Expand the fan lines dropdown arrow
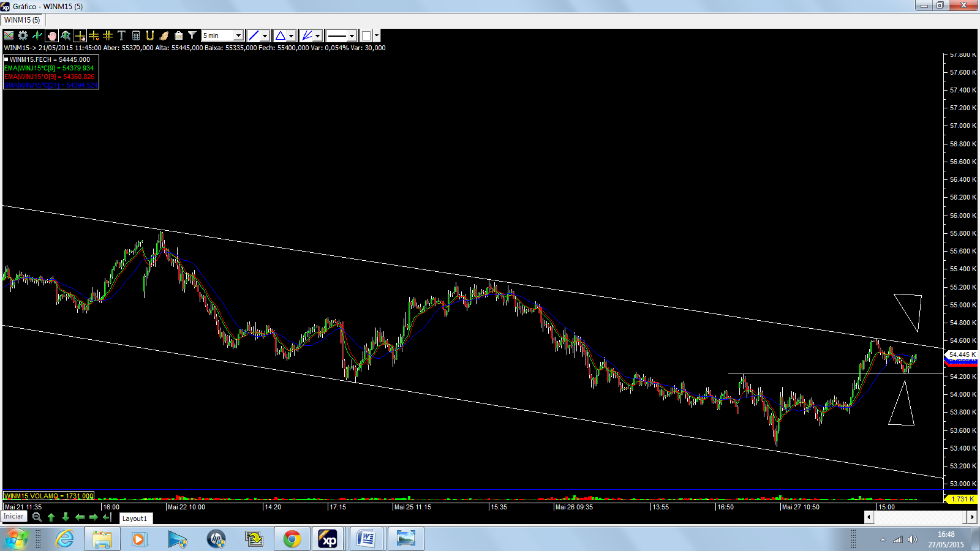Viewport: 980px width, 551px height. pyautogui.click(x=318, y=36)
